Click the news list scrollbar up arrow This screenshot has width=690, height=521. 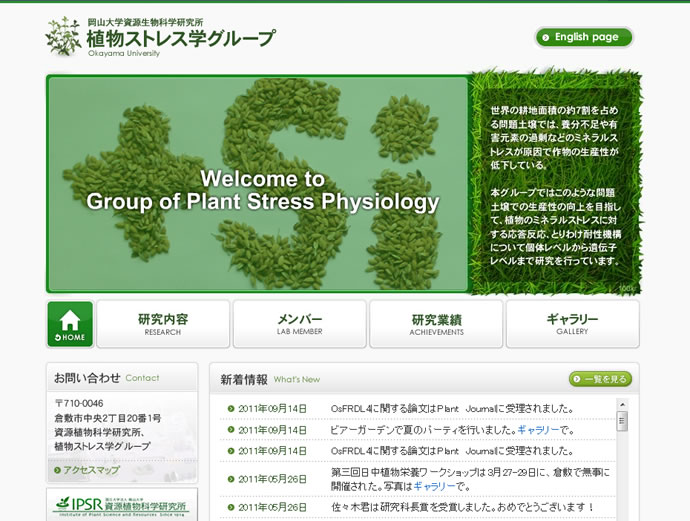622,404
